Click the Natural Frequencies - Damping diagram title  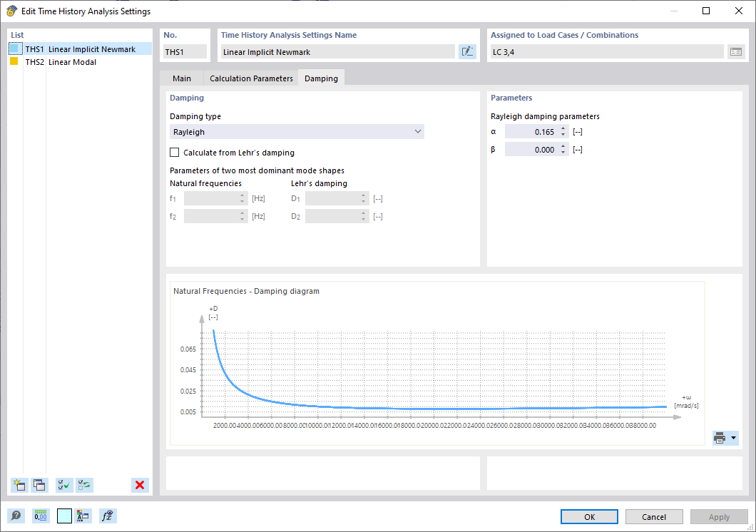pyautogui.click(x=246, y=291)
